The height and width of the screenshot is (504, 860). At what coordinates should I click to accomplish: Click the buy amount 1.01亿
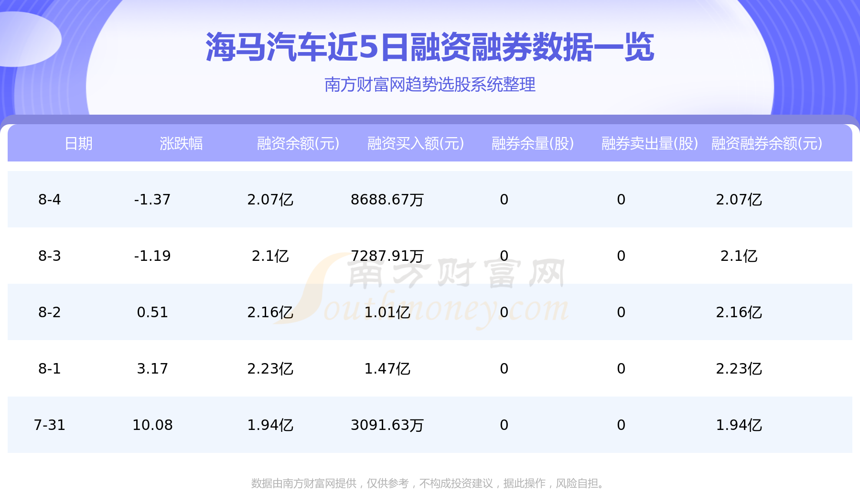pos(387,312)
